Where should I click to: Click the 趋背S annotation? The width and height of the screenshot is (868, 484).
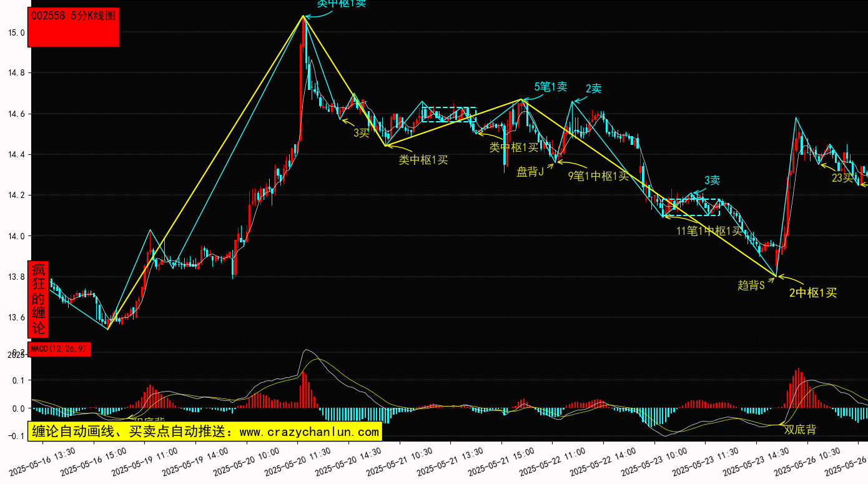click(751, 285)
